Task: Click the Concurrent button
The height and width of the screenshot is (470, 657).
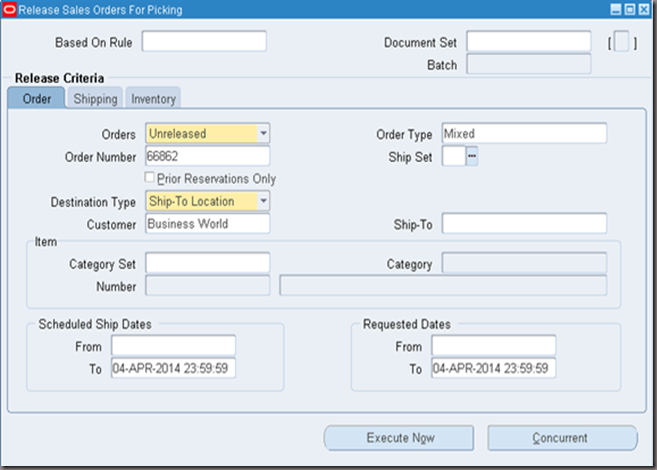Action: coord(562,438)
